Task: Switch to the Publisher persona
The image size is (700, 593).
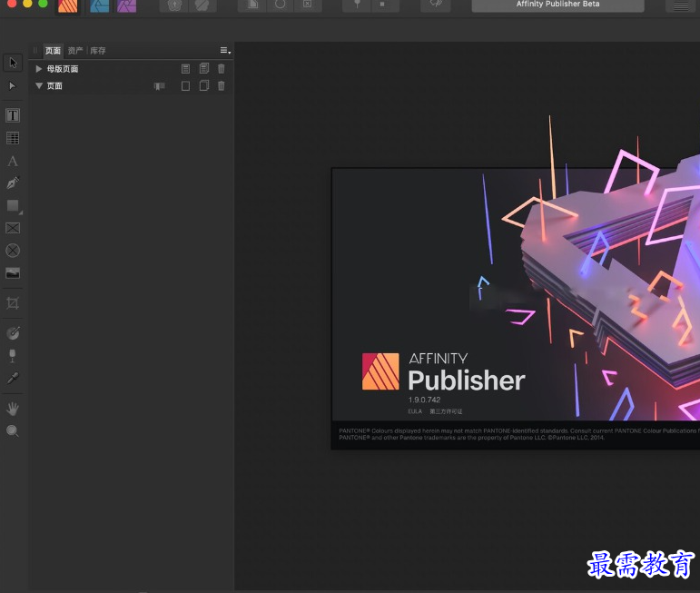Action: coord(68,5)
